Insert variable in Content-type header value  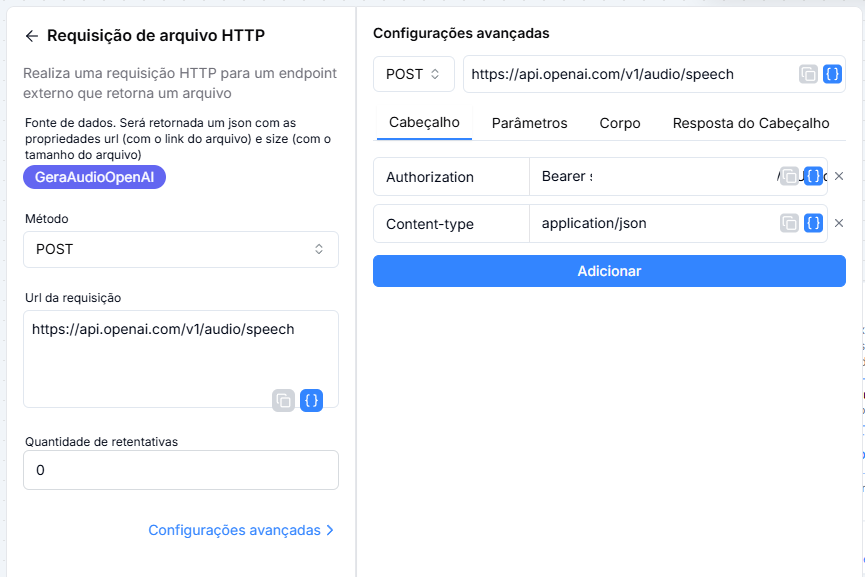[x=814, y=223]
